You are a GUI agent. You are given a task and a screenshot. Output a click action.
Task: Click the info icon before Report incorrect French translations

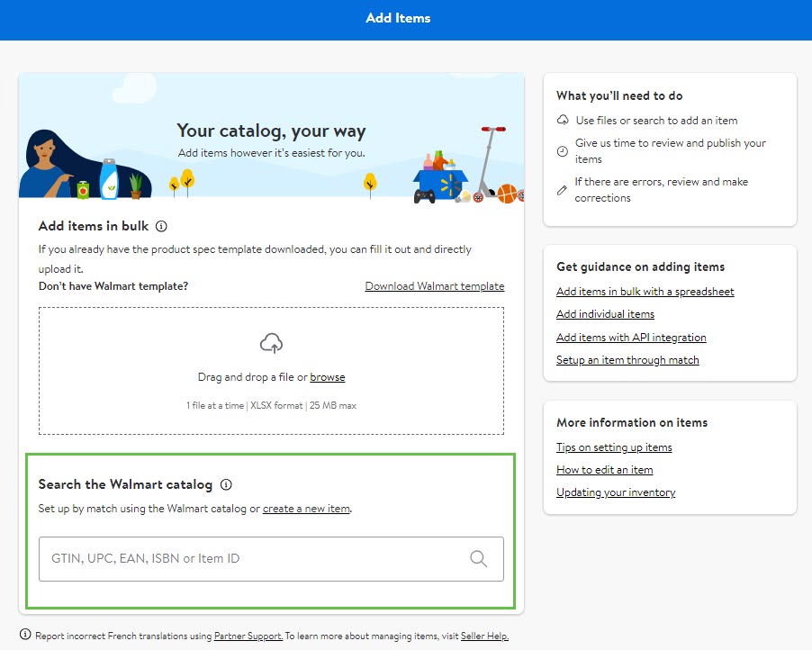point(25,635)
